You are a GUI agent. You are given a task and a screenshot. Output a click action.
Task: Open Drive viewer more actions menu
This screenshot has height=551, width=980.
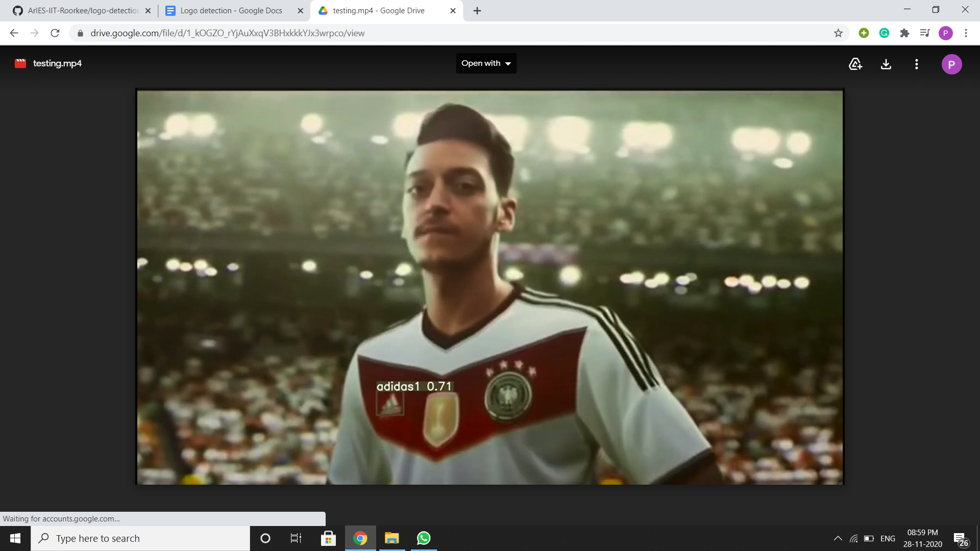tap(917, 64)
